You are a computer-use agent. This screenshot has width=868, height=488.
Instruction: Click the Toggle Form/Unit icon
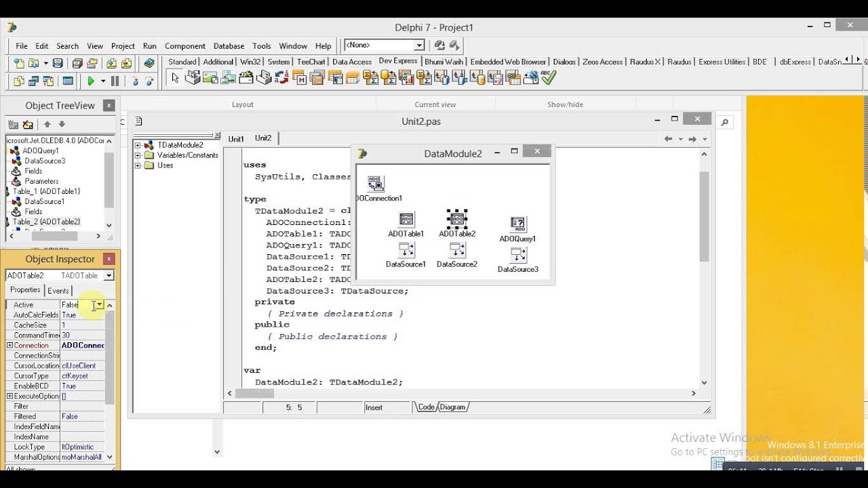click(x=48, y=81)
